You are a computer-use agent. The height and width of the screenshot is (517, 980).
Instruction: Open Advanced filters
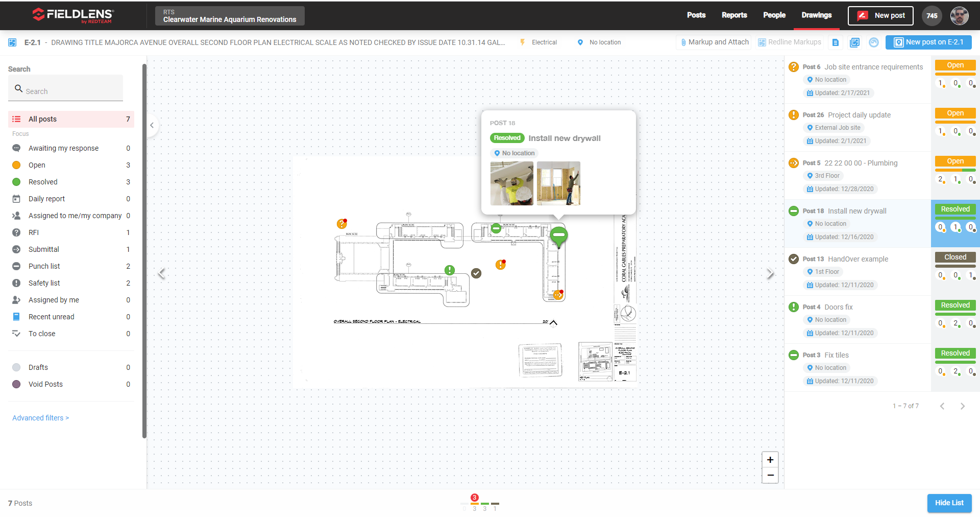tap(40, 418)
